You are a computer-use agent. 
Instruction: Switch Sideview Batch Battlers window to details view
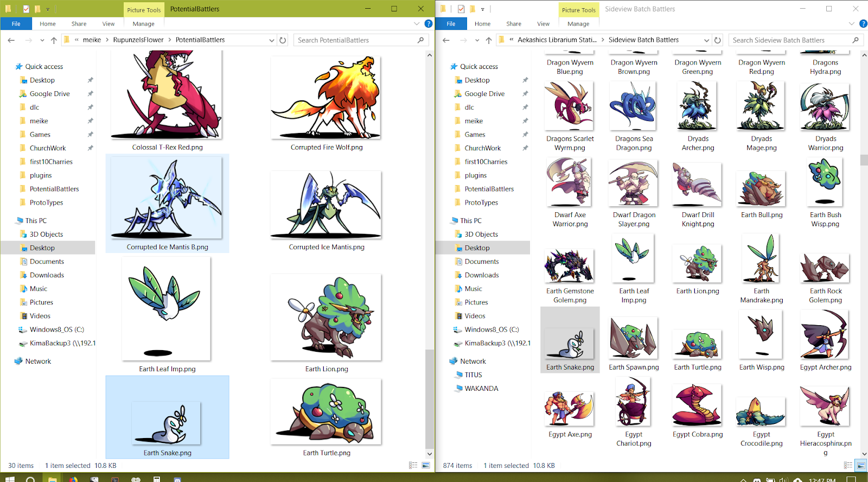[x=848, y=465]
